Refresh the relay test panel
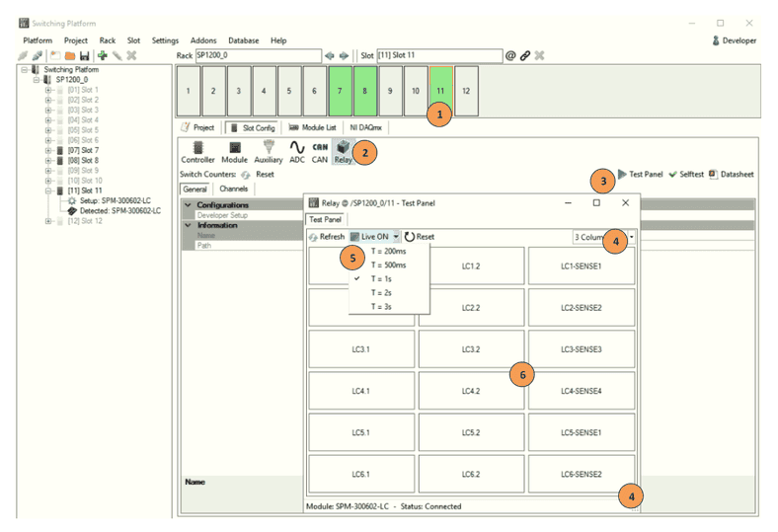Viewport: 778px width, 532px height. (327, 237)
